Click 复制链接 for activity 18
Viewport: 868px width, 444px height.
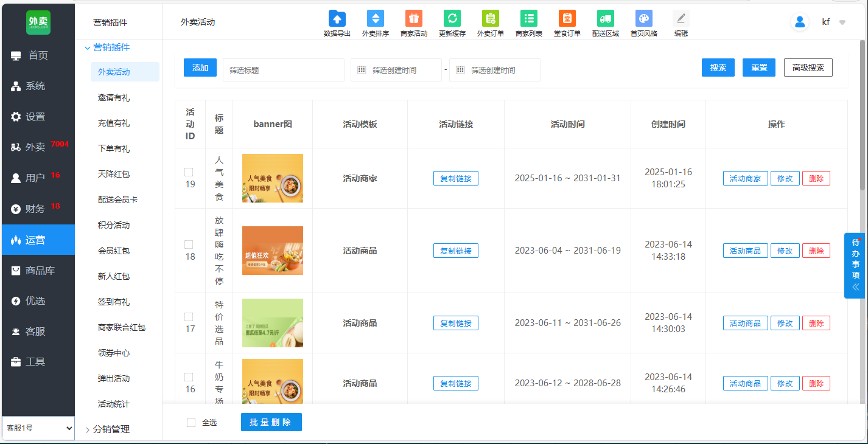(455, 251)
